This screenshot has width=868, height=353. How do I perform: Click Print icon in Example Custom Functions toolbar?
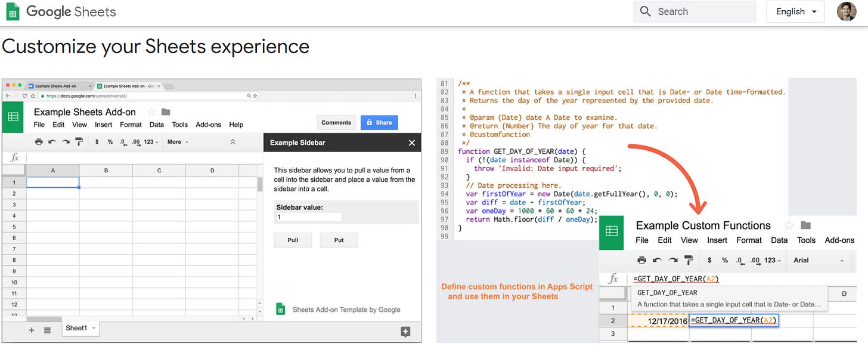(x=641, y=260)
